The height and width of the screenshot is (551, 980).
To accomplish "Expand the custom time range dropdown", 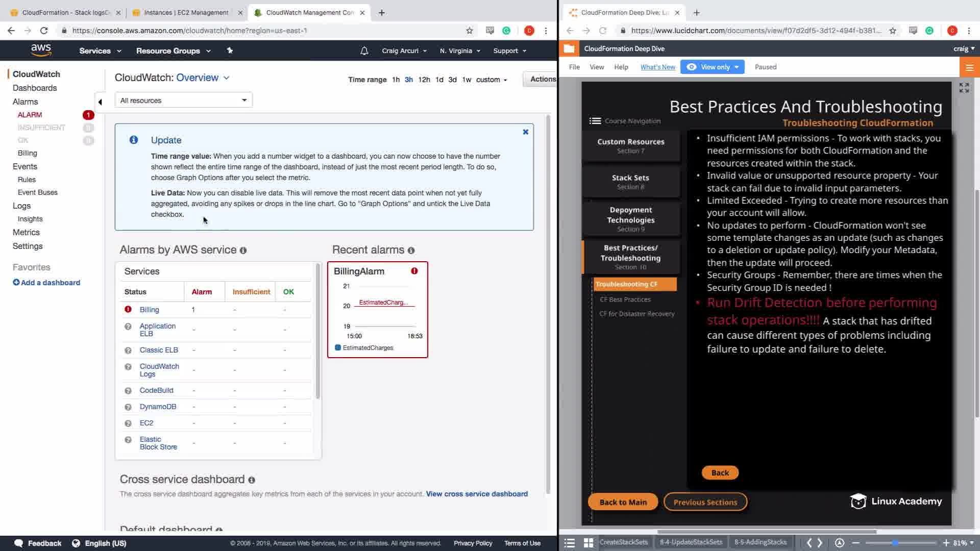I will tap(491, 80).
